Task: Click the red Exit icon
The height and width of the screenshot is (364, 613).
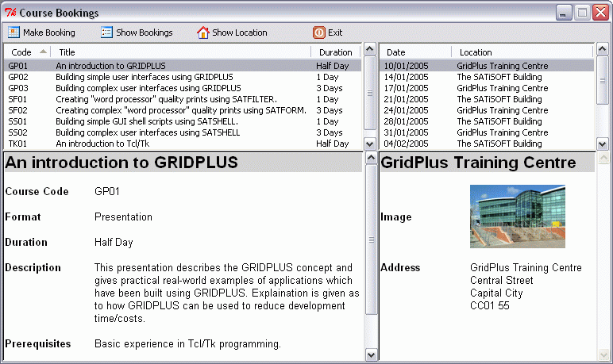Action: 318,33
